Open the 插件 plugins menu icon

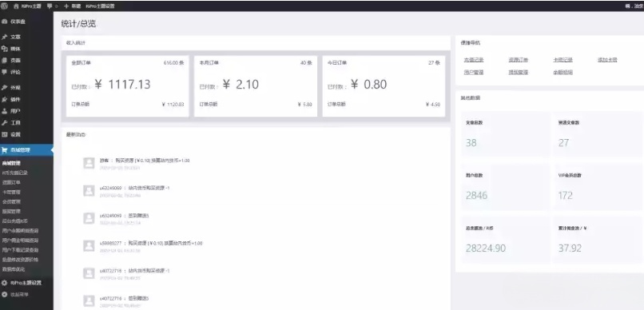[x=4, y=99]
